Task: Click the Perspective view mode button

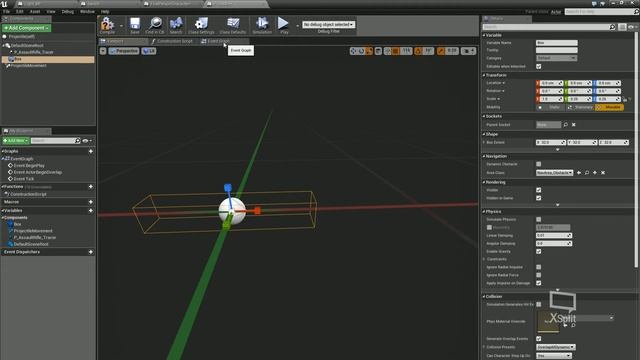Action: pos(124,51)
